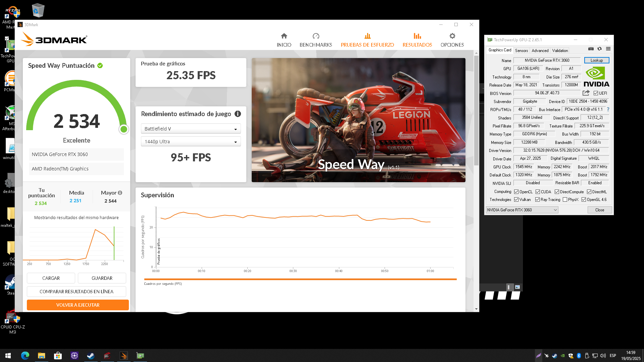Click Bus Interface question mark icon

608,109
